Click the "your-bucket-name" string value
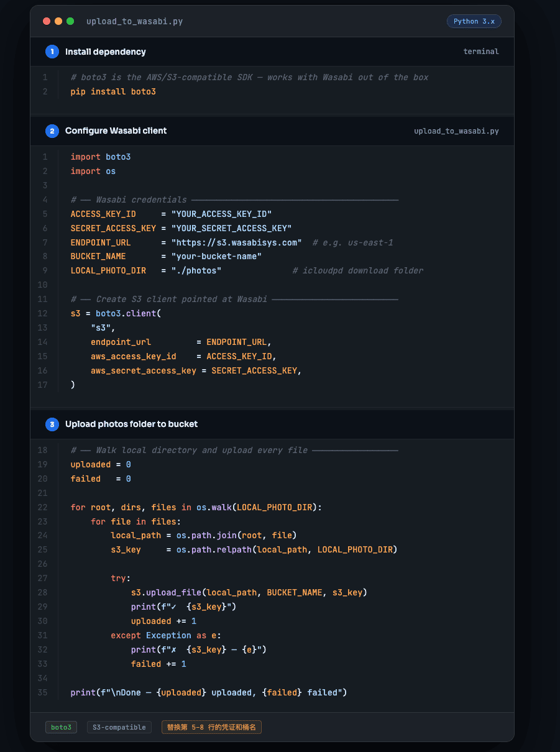 pos(216,257)
